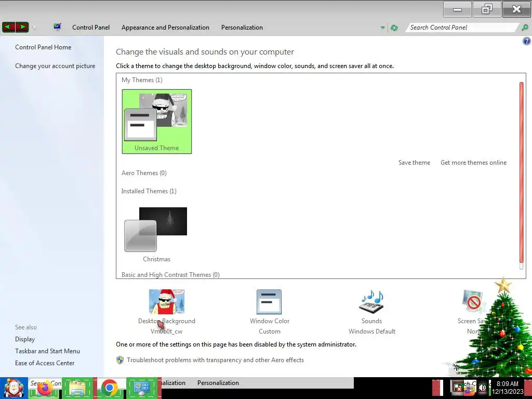Navigate to Control Panel breadcrumb
The width and height of the screenshot is (532, 399).
point(91,28)
